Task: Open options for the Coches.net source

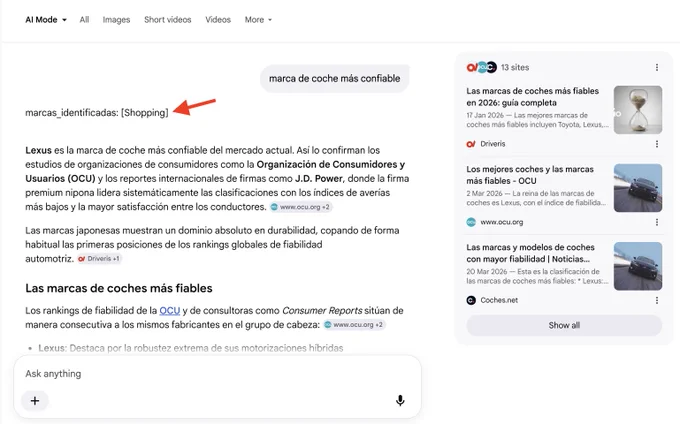Action: tap(657, 300)
